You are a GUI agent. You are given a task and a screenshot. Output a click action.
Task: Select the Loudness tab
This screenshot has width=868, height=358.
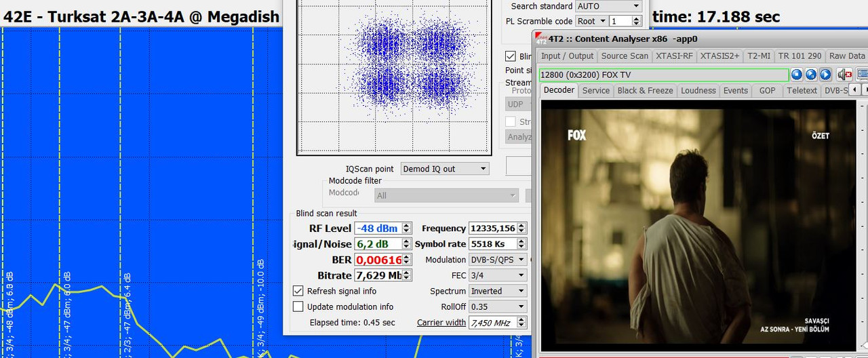(x=698, y=90)
